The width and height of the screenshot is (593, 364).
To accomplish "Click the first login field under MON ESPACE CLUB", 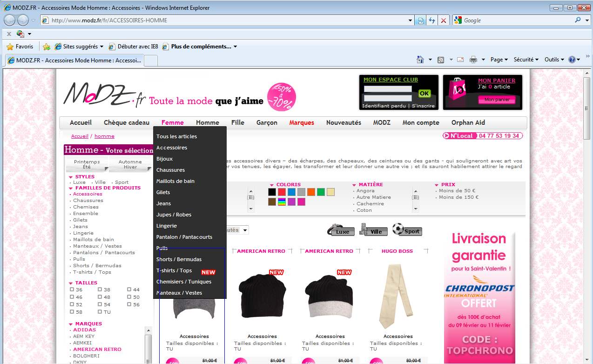I will (x=388, y=89).
